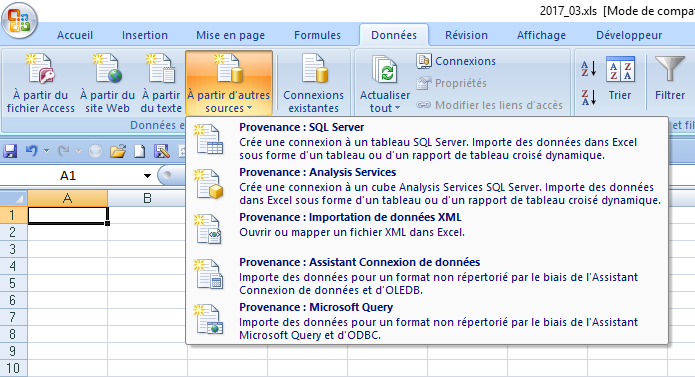Sort ascending A to Z
This screenshot has height=377, width=695.
click(x=589, y=69)
